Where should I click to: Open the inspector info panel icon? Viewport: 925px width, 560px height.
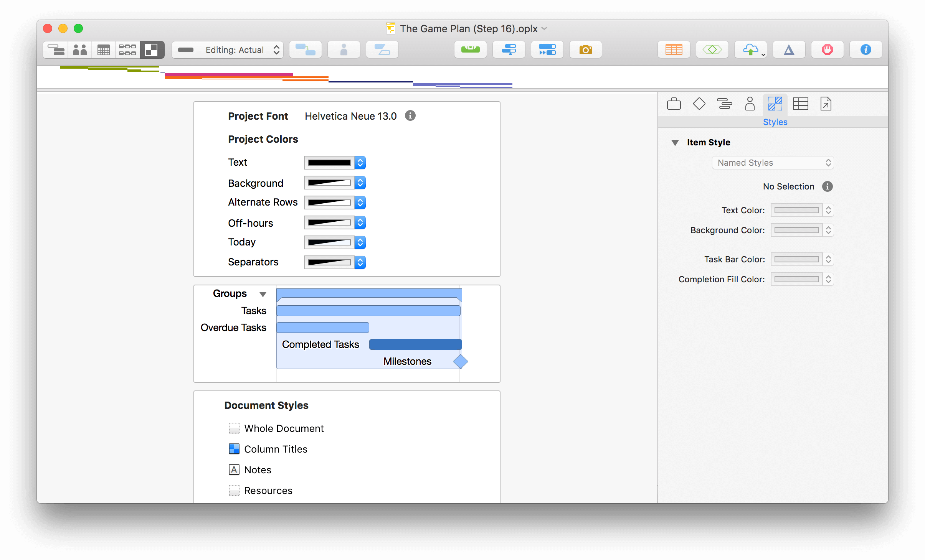point(864,49)
